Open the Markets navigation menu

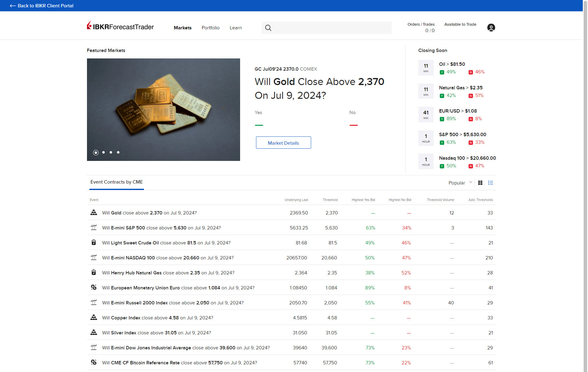click(x=182, y=28)
